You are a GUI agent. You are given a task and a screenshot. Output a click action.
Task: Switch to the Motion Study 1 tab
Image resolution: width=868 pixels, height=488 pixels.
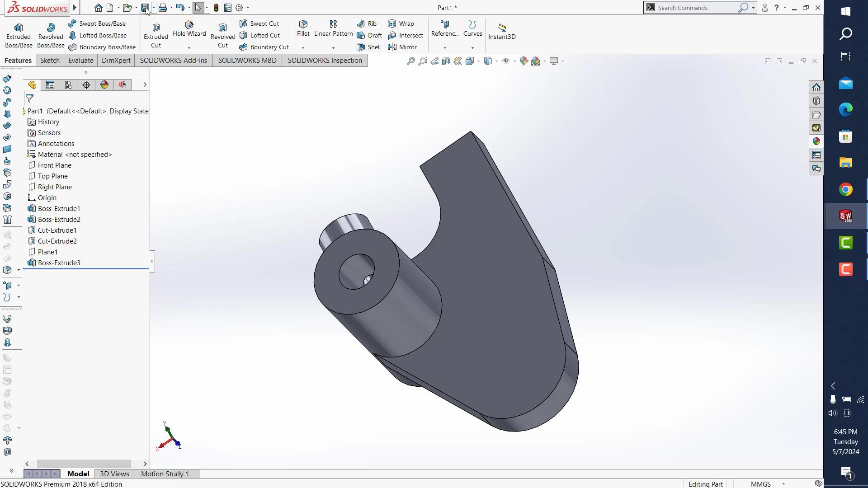165,474
